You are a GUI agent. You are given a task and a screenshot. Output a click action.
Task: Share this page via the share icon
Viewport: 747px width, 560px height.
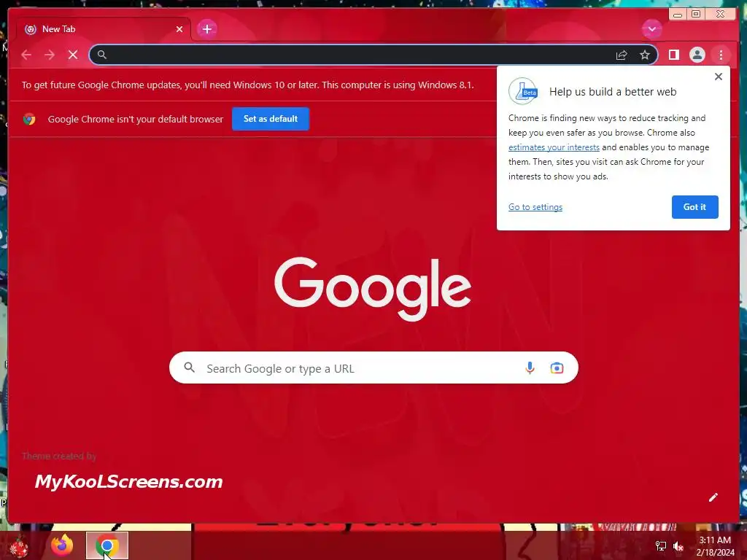[622, 55]
